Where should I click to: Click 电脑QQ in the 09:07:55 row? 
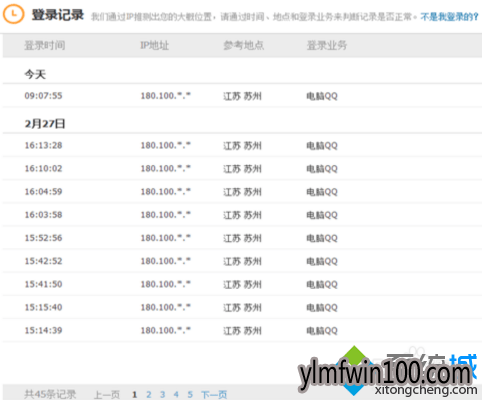pos(322,96)
